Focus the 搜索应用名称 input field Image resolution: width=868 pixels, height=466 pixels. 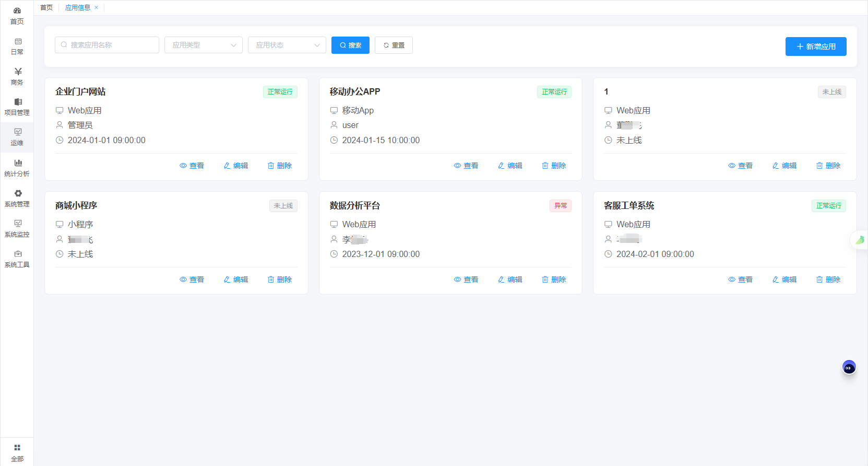pyautogui.click(x=107, y=45)
